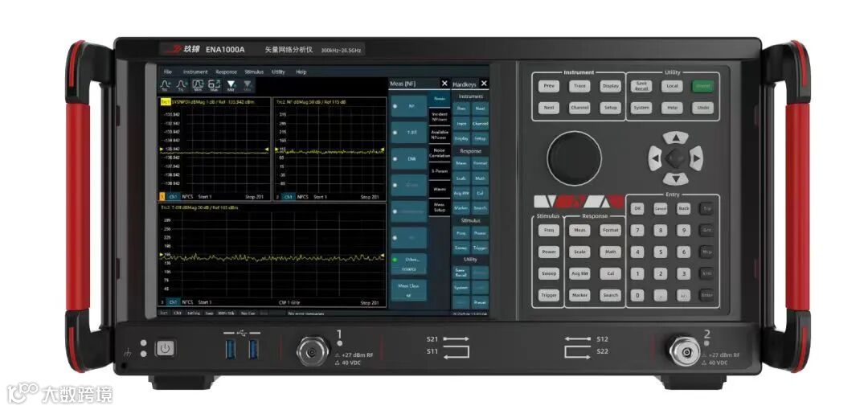Image resolution: width=868 pixels, height=410 pixels.
Task: Close the Hardkeys panel on screen
Action: click(x=484, y=83)
